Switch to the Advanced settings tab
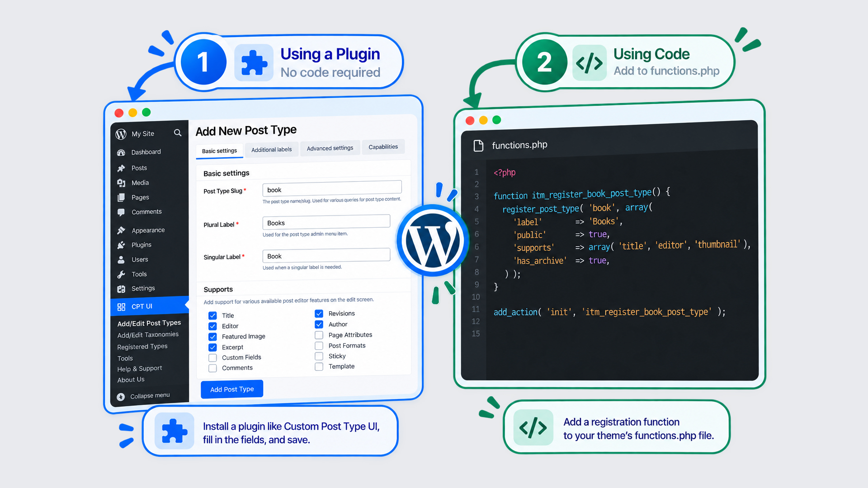Viewport: 868px width, 488px height. coord(330,148)
